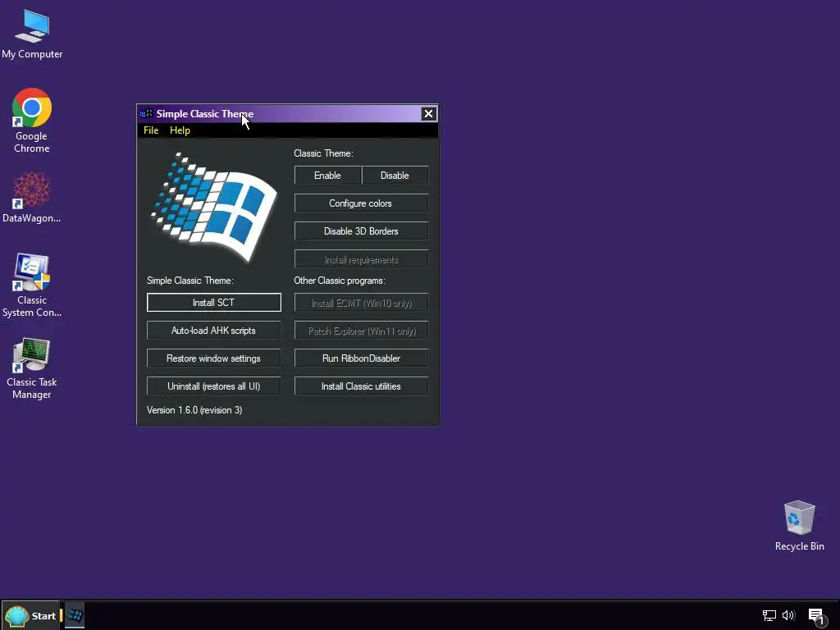Select the Google Chrome shortcut
The width and height of the screenshot is (840, 630).
pyautogui.click(x=32, y=121)
